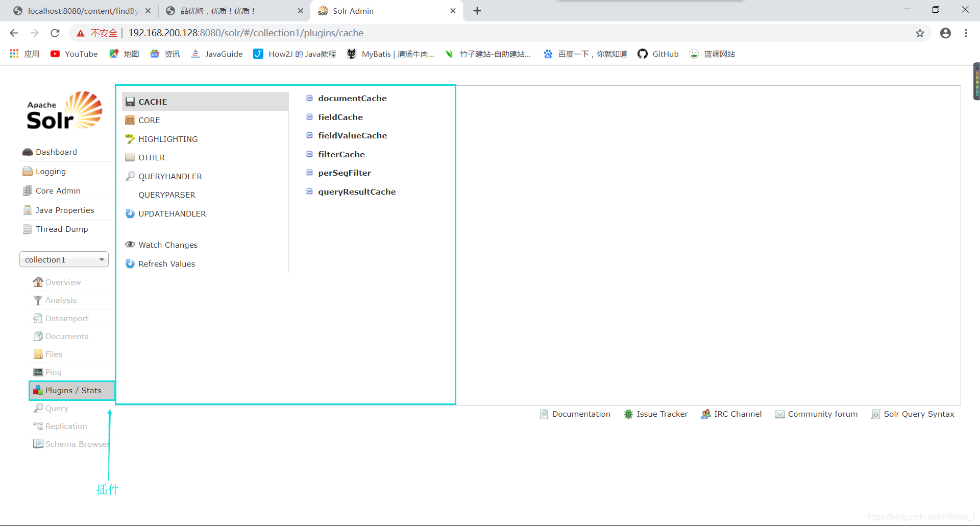980x526 pixels.
Task: Expand the fieldCache entry
Action: pyautogui.click(x=335, y=117)
